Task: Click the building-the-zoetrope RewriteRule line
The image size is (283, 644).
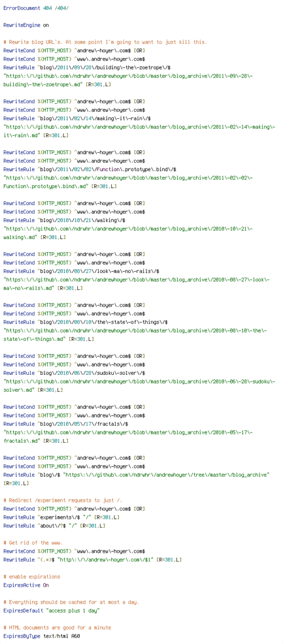Action: point(87,68)
